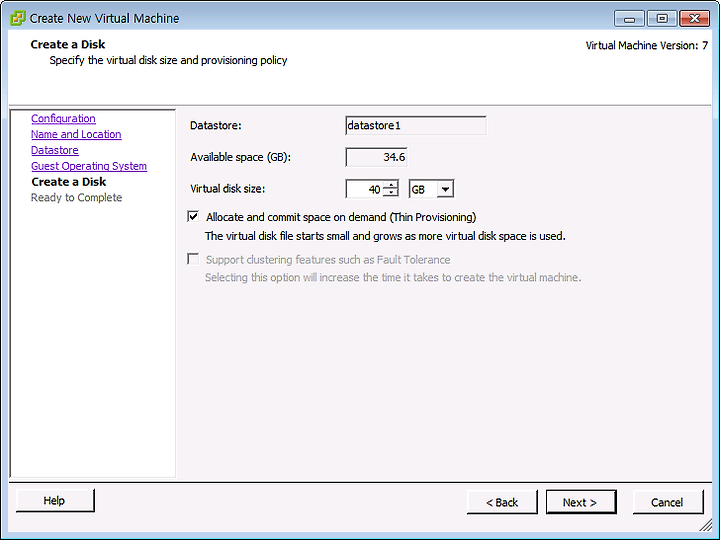This screenshot has height=540, width=720.
Task: Increase virtual disk size with up arrow
Action: tap(391, 185)
